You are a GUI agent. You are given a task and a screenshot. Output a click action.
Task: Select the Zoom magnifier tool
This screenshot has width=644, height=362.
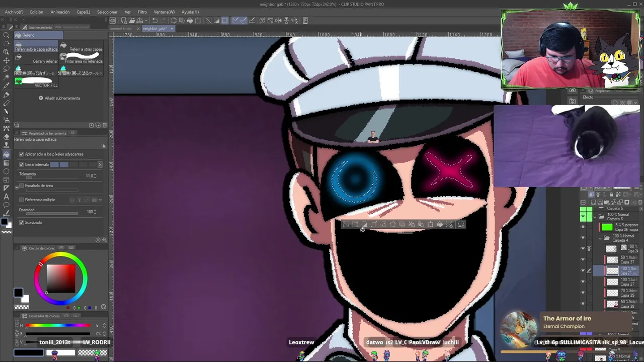(x=7, y=35)
